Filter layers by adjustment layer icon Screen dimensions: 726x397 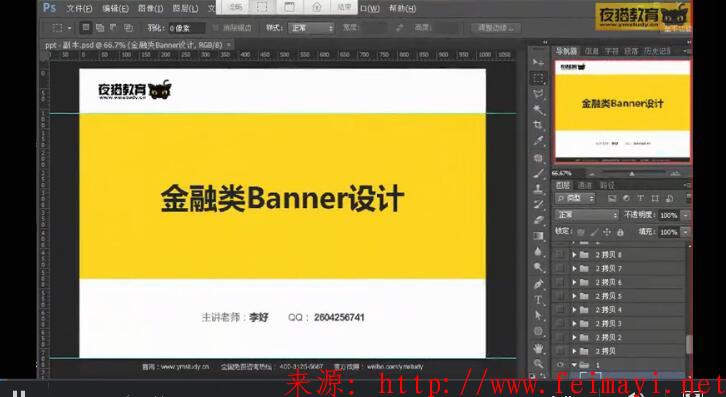tap(626, 198)
